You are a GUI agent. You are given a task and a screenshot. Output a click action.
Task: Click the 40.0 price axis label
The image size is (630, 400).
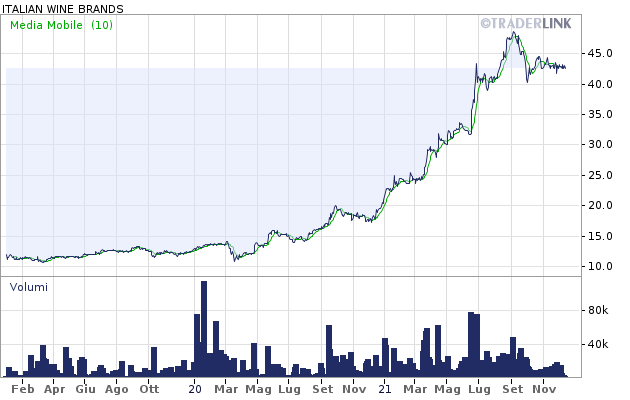[x=600, y=84]
